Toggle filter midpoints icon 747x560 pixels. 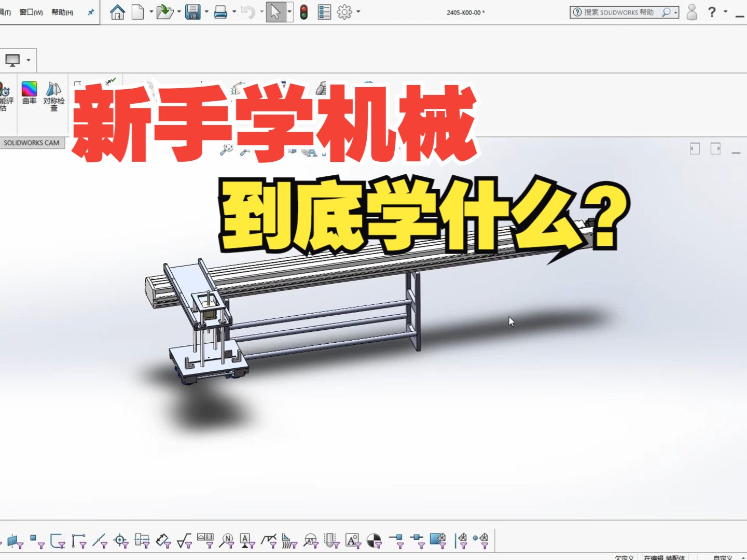click(100, 541)
